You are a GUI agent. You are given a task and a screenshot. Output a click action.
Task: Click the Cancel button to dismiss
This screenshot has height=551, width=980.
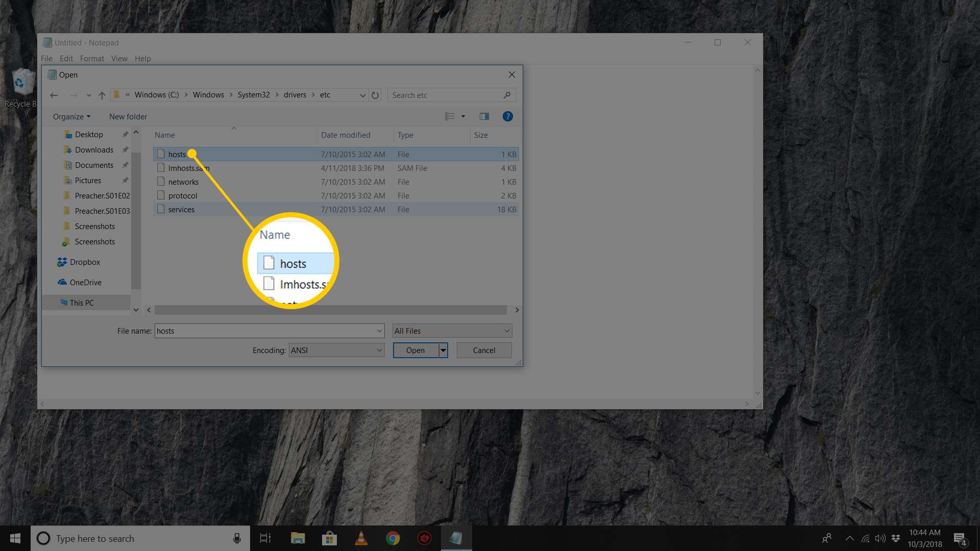coord(484,350)
